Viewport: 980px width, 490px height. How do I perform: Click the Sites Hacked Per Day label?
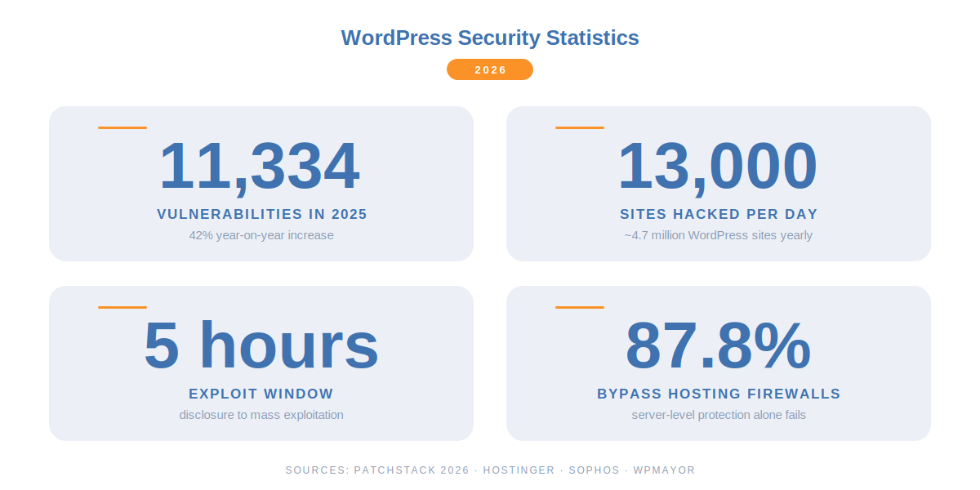719,214
